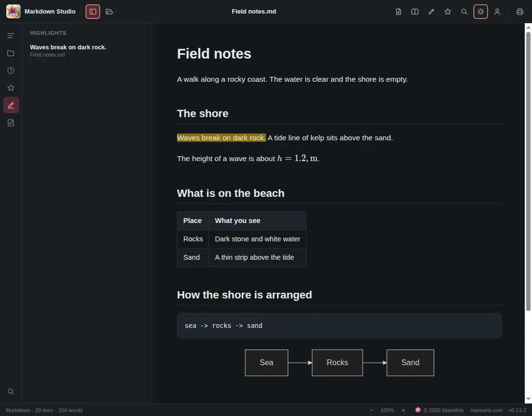Toggle the light/dark theme sun button

click(x=480, y=12)
